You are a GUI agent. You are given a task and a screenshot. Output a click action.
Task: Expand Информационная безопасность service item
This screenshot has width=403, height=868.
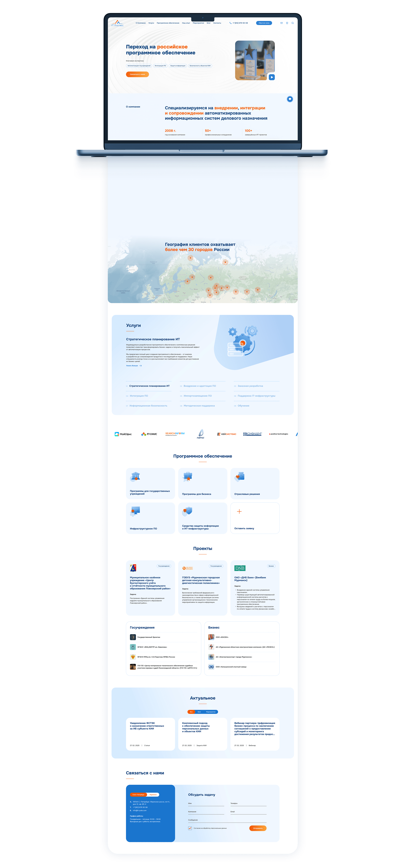(x=148, y=406)
